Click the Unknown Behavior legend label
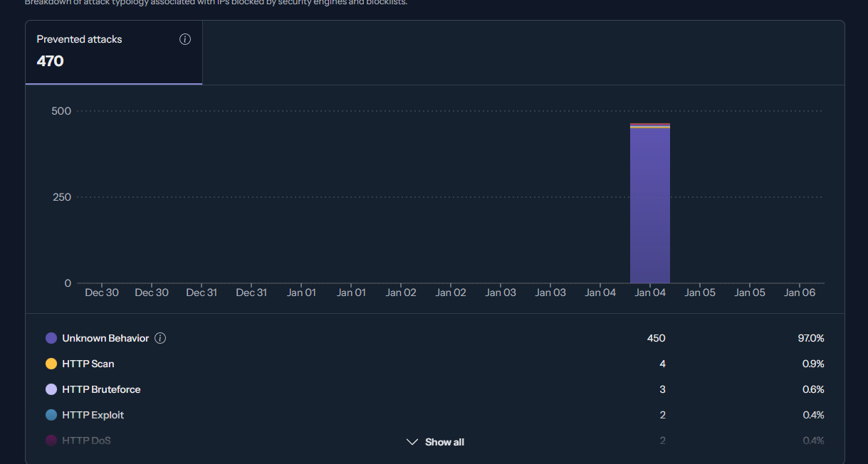Viewport: 868px width, 464px height. 105,338
